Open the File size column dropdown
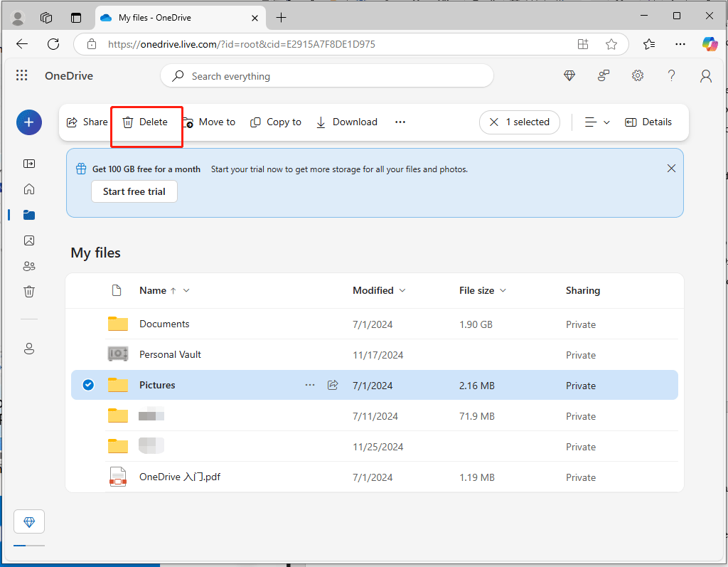 503,290
